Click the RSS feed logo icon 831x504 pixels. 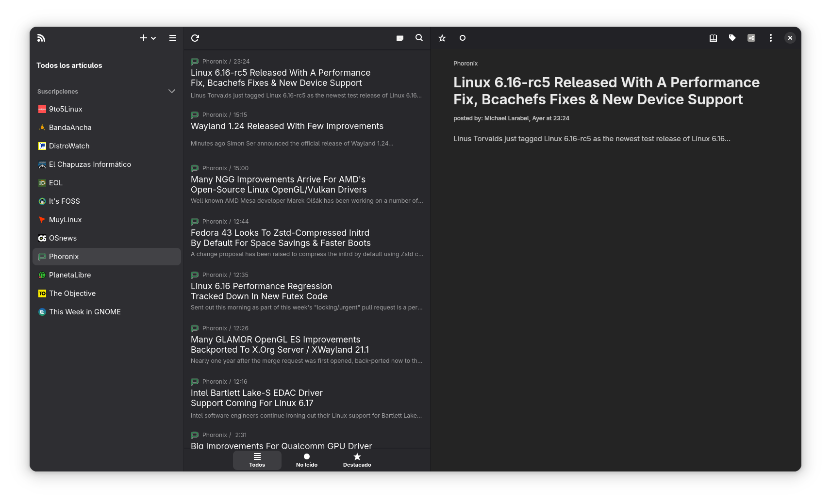41,38
